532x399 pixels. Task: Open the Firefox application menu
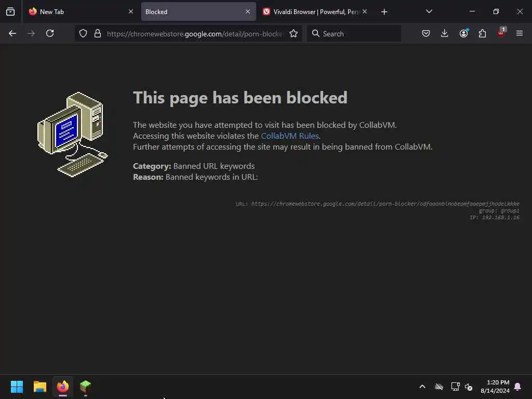pos(520,33)
